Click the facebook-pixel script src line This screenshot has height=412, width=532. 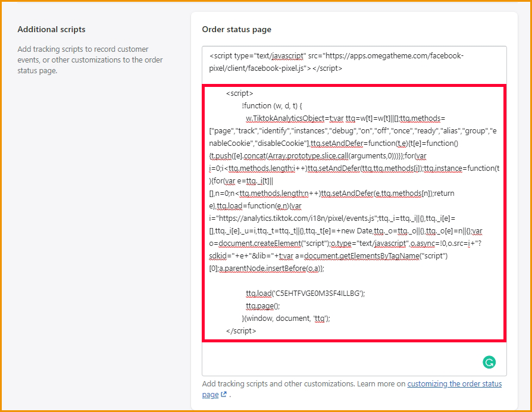pos(336,56)
